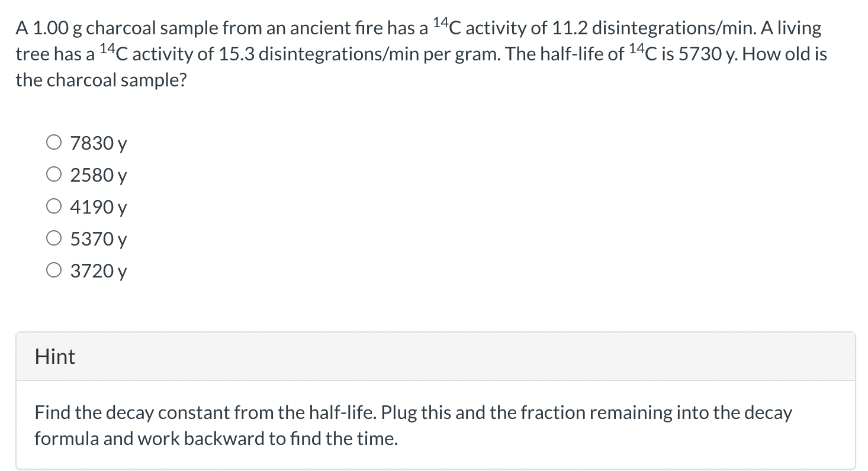Select the 4190 y answer option

[x=54, y=205]
